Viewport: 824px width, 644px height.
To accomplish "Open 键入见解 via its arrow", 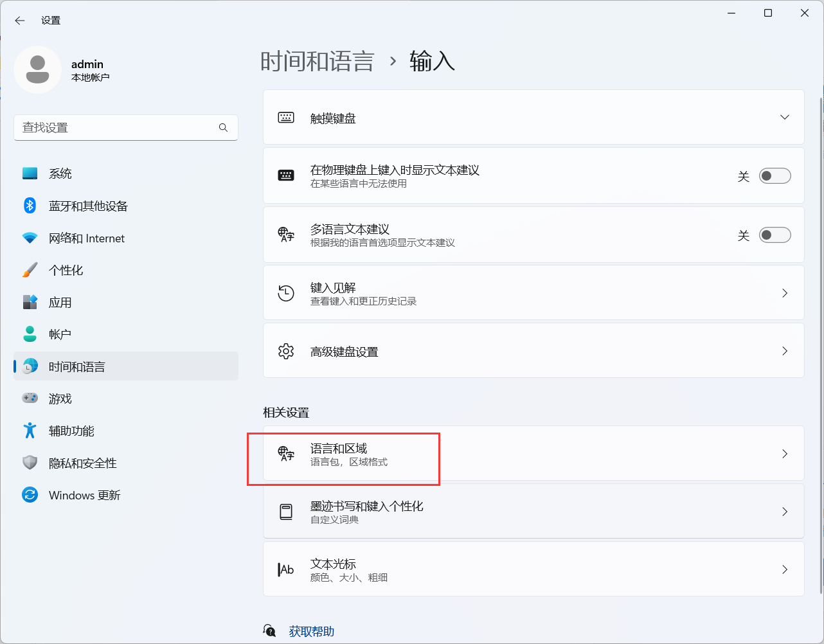I will [785, 293].
